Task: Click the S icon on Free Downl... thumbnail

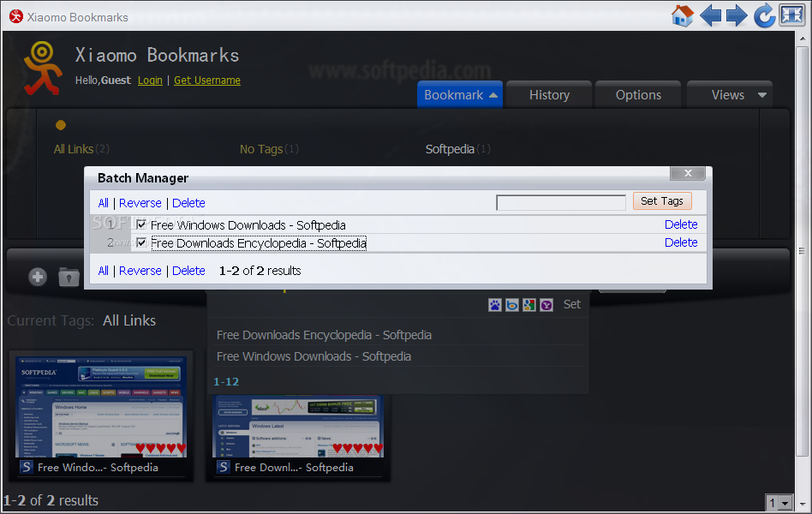Action: tap(223, 467)
